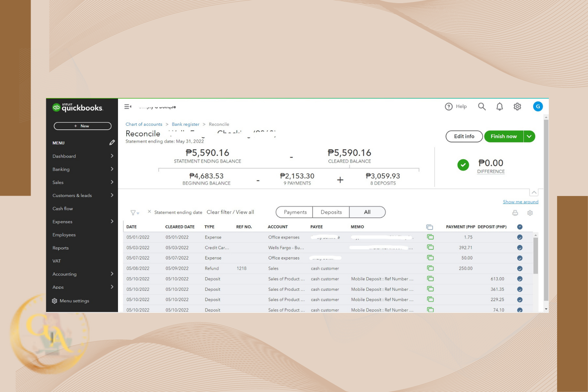Switch to the Deposits tab

pos(331,212)
